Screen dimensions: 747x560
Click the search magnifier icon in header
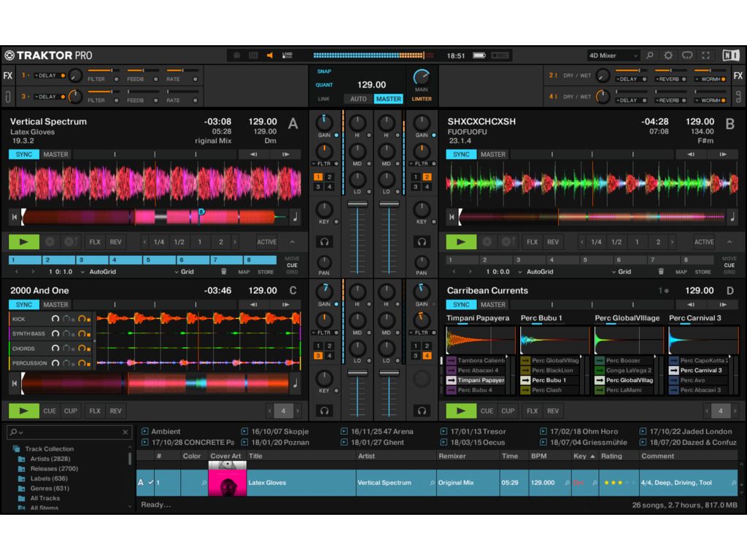[649, 55]
